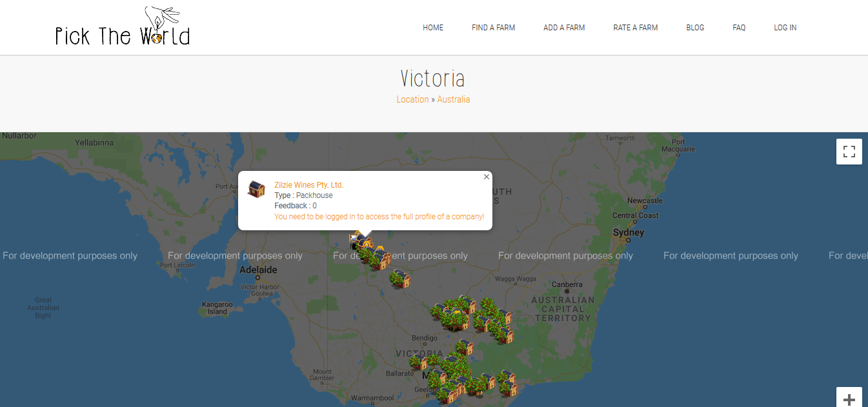Select the farm marker nearest the Ballarat label

(x=418, y=361)
